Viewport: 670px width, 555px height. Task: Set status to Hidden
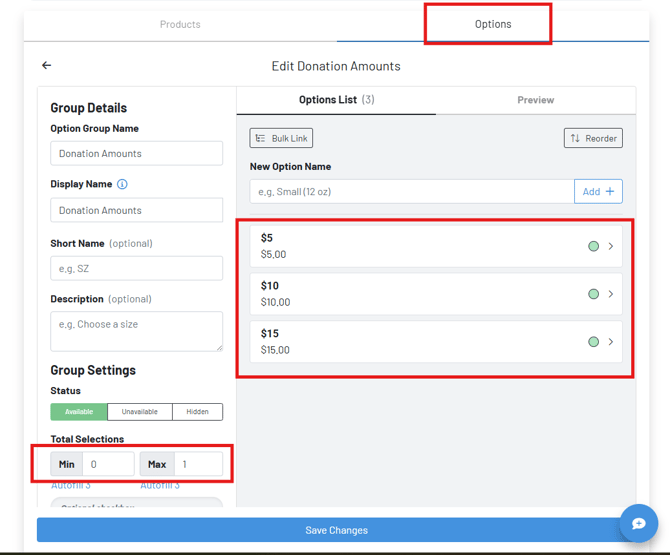197,412
